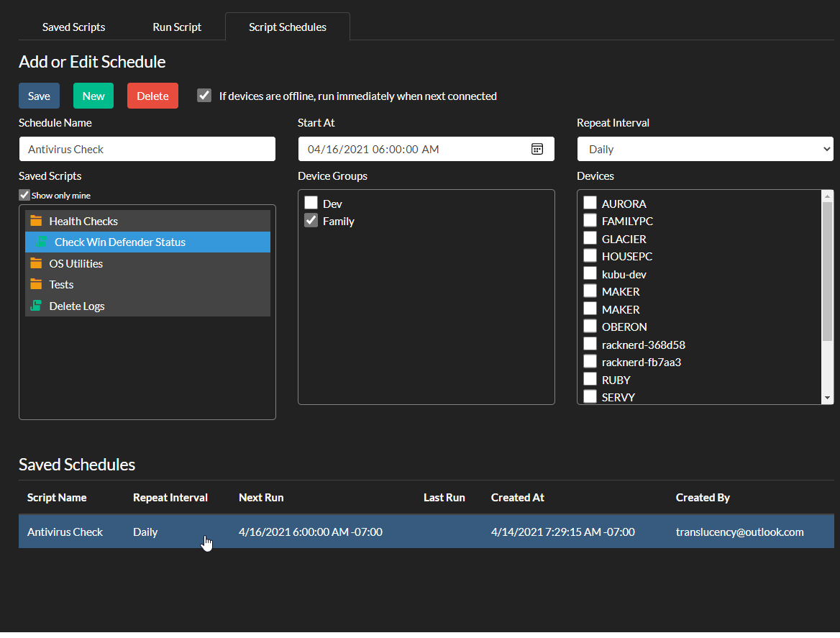
Task: Click the OS Utilities folder icon
Action: pos(36,263)
